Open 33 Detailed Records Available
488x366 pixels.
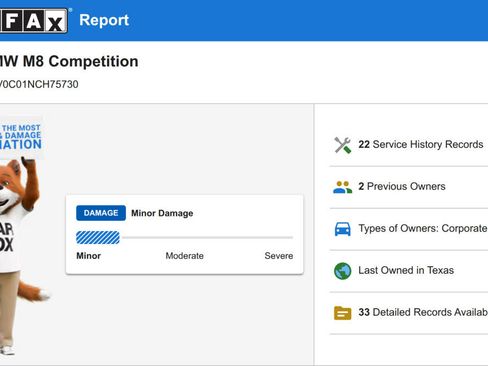(409, 313)
